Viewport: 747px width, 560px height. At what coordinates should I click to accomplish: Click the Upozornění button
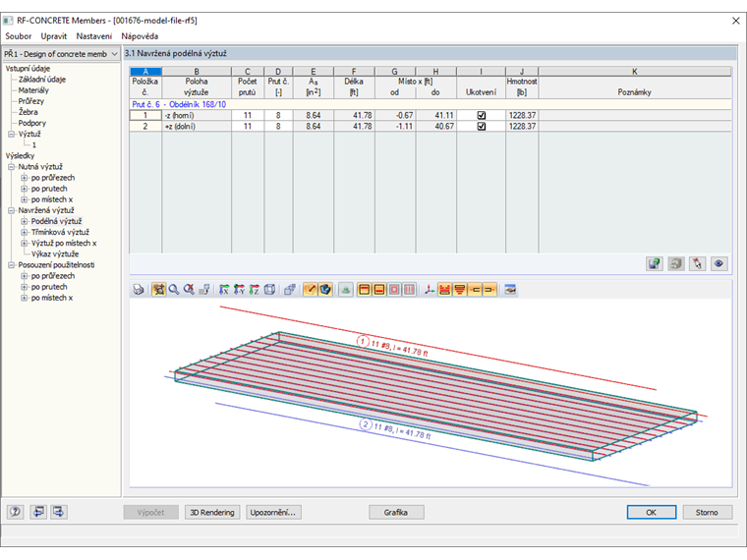[x=273, y=513]
